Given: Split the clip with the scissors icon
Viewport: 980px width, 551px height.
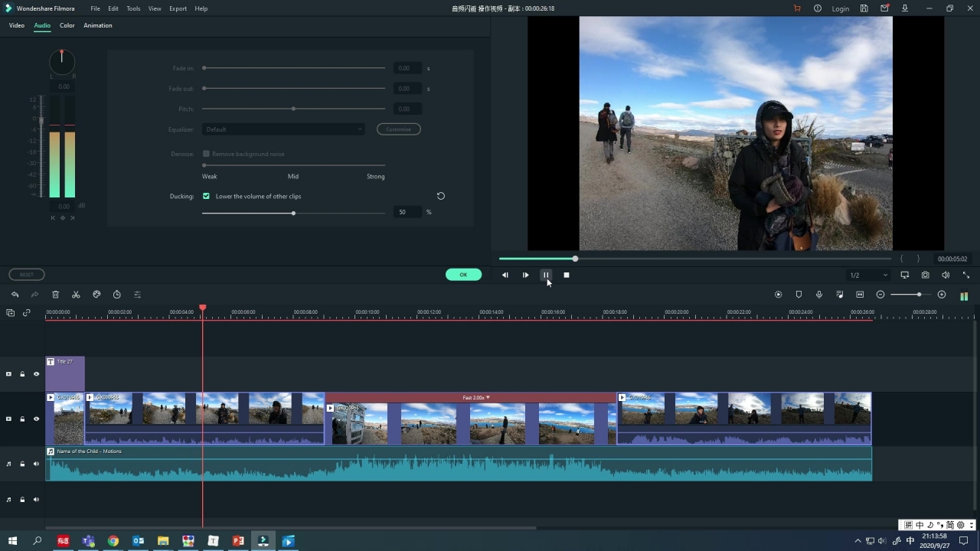Looking at the screenshot, I should [x=76, y=295].
